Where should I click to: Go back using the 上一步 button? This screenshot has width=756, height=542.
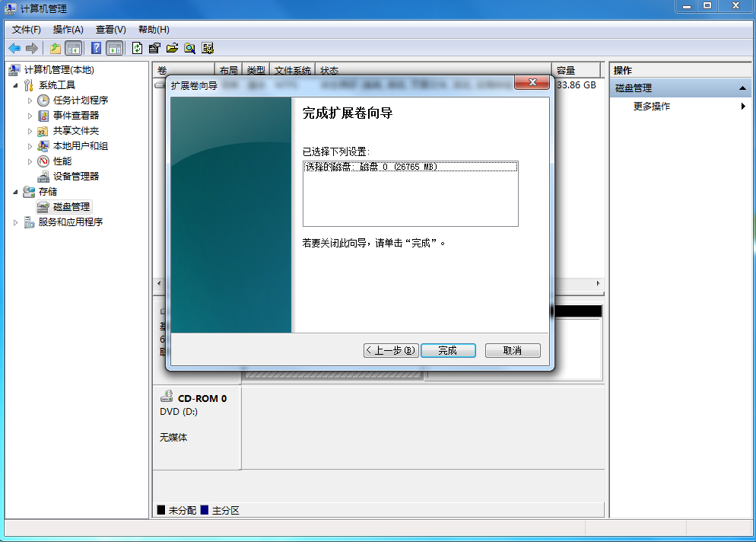pyautogui.click(x=389, y=350)
